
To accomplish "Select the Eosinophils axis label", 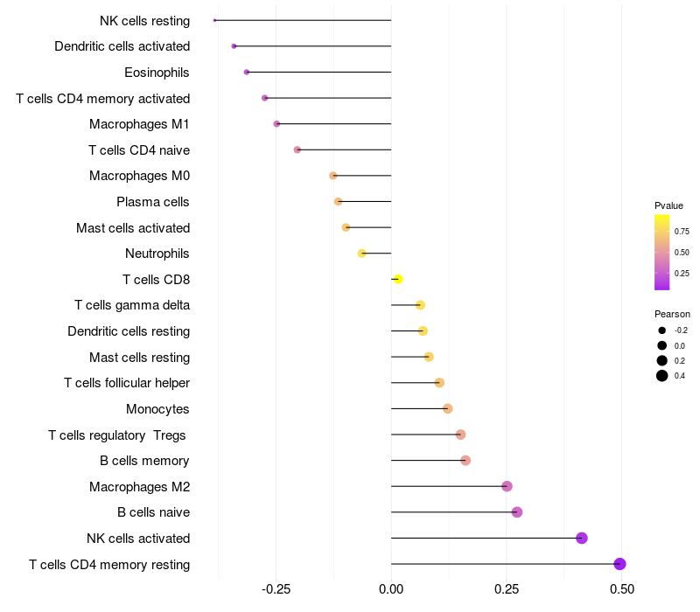I will [157, 73].
